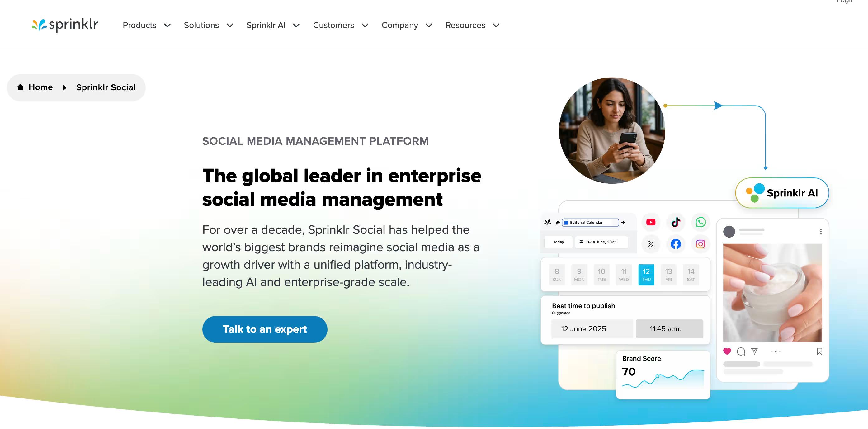
Task: Click the Brand Score value 70
Action: tap(628, 372)
